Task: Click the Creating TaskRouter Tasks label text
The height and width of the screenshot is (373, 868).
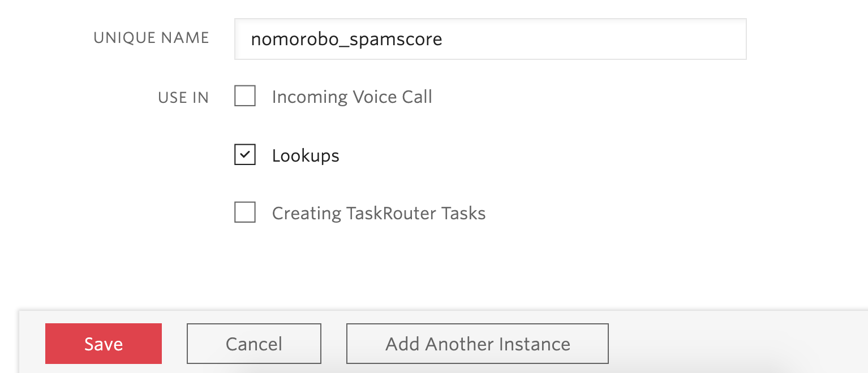Action: (x=379, y=214)
